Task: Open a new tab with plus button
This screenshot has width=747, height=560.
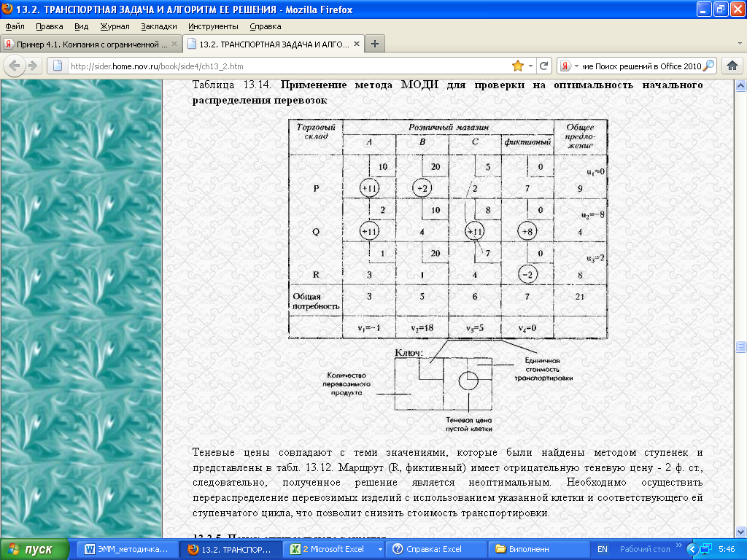Action: point(375,44)
